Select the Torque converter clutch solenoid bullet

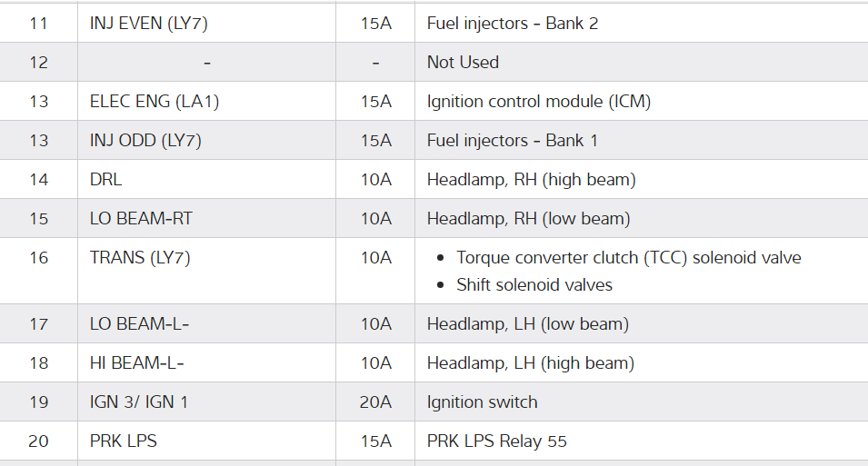pyautogui.click(x=628, y=258)
